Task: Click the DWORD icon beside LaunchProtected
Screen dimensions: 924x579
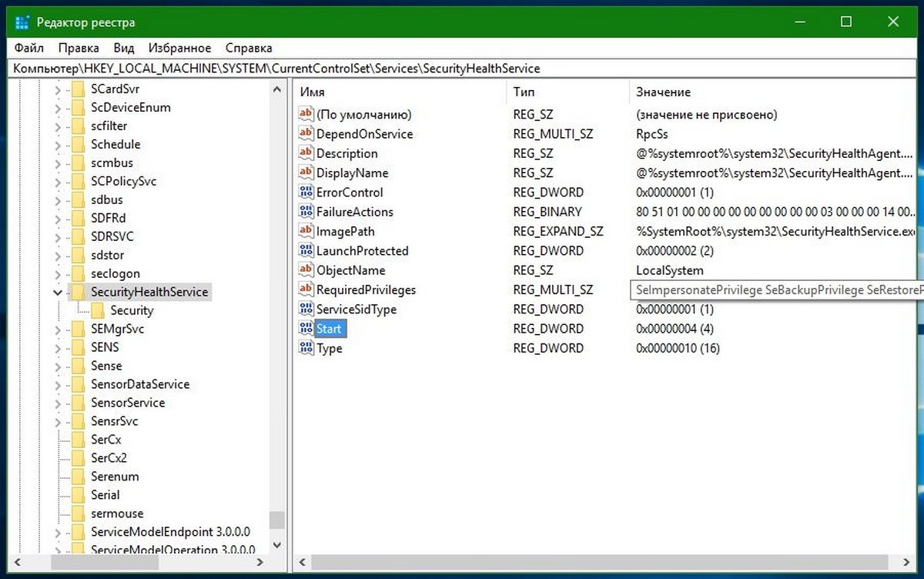Action: pos(306,251)
